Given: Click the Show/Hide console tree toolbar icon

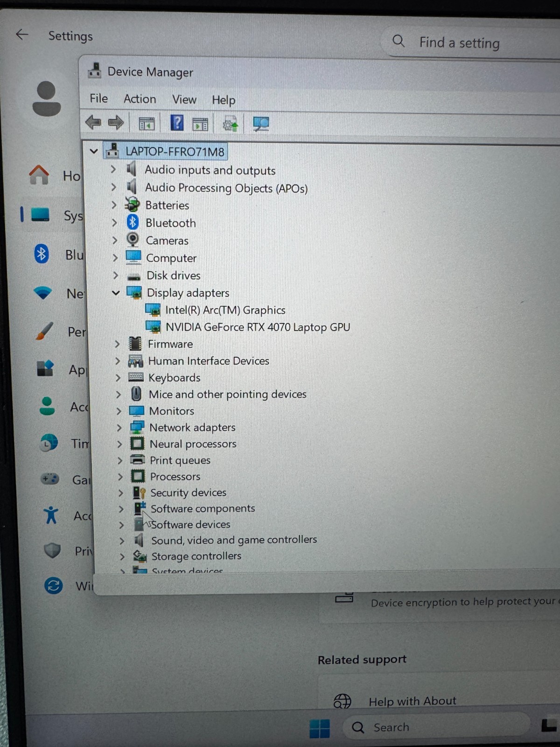Looking at the screenshot, I should click(147, 124).
